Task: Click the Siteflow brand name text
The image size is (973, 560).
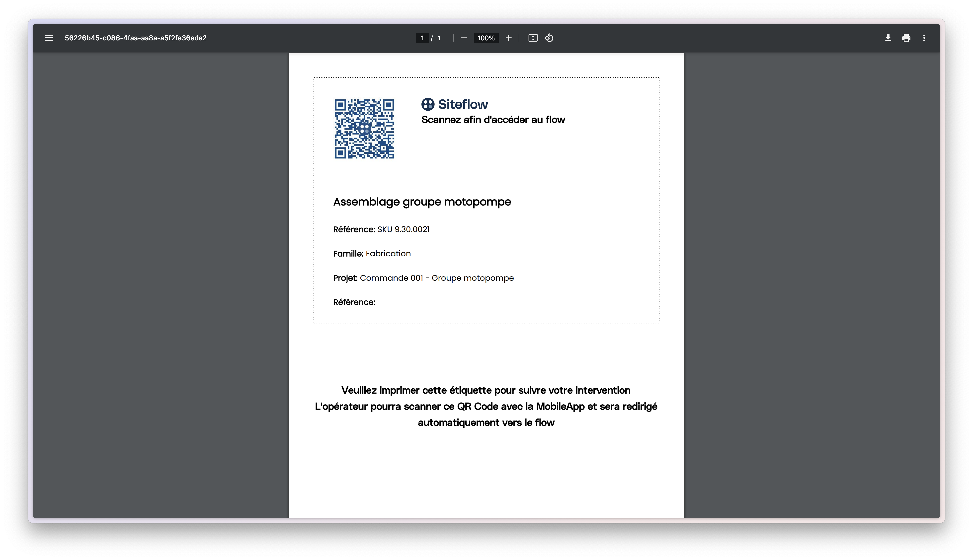Action: coord(463,104)
